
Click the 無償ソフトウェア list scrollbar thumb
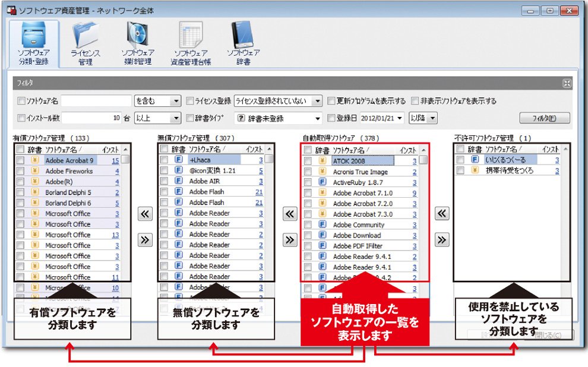tap(269, 159)
